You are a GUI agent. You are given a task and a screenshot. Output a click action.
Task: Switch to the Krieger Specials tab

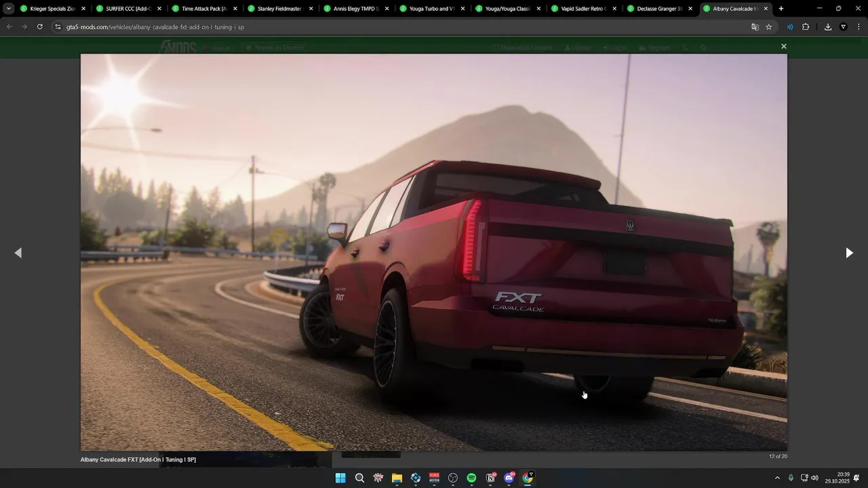pyautogui.click(x=54, y=9)
